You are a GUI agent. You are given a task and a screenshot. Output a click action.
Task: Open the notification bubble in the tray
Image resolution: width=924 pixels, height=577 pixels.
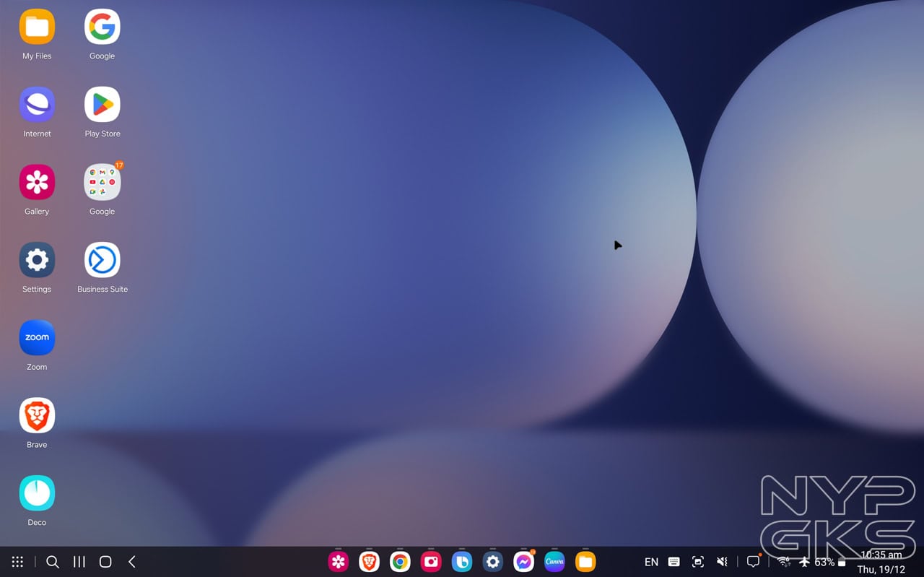753,561
